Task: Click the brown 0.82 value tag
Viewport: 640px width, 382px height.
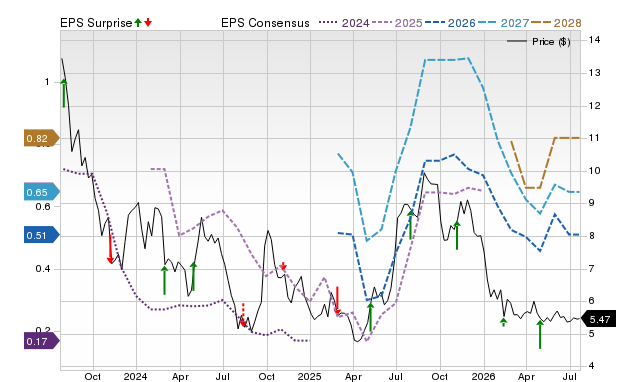Action: click(x=42, y=139)
